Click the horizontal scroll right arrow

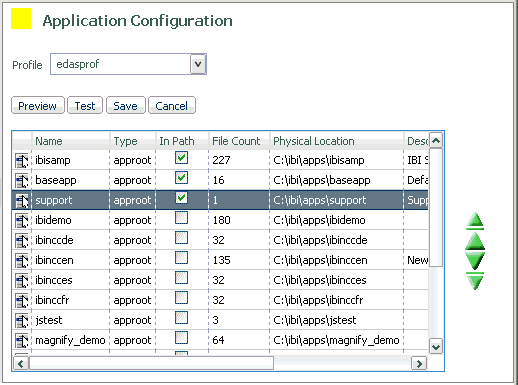(x=419, y=363)
